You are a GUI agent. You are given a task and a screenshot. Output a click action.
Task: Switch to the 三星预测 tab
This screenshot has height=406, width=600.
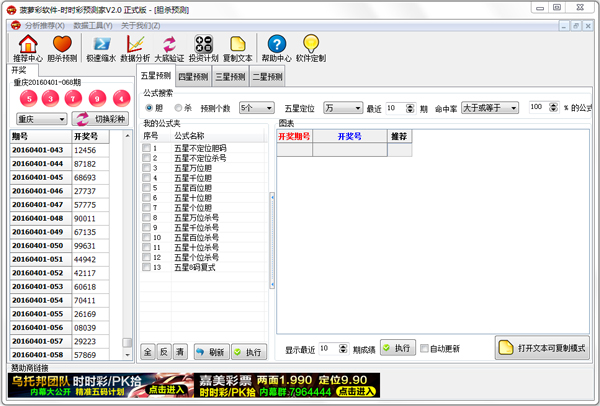(230, 77)
